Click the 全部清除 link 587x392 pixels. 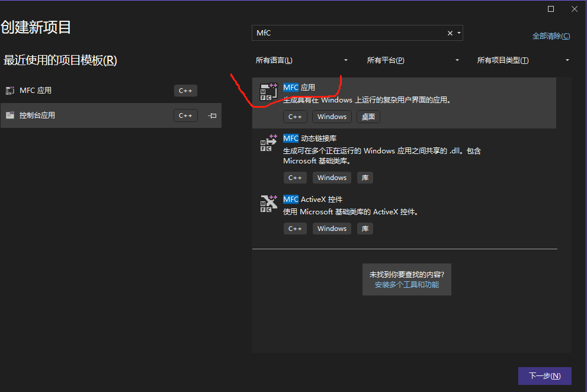551,36
